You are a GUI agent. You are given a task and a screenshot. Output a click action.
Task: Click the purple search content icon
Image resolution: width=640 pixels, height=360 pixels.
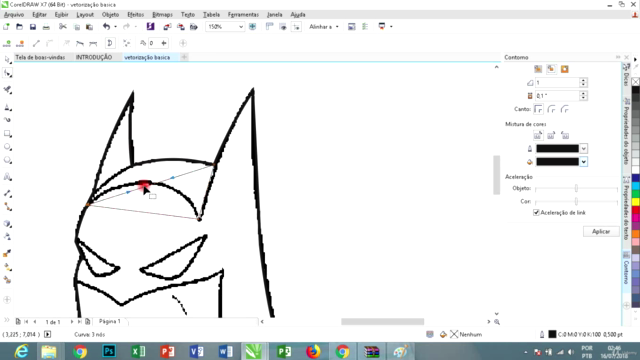coord(150,27)
